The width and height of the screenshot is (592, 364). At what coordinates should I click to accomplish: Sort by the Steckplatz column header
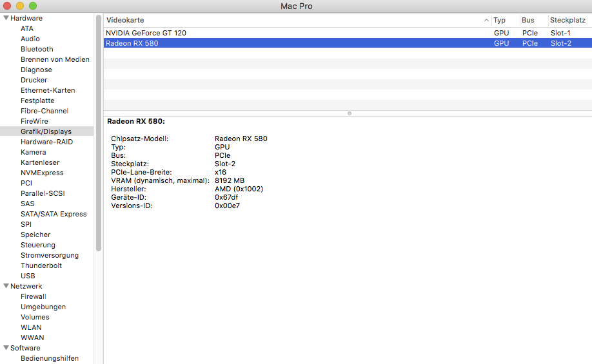pyautogui.click(x=567, y=21)
